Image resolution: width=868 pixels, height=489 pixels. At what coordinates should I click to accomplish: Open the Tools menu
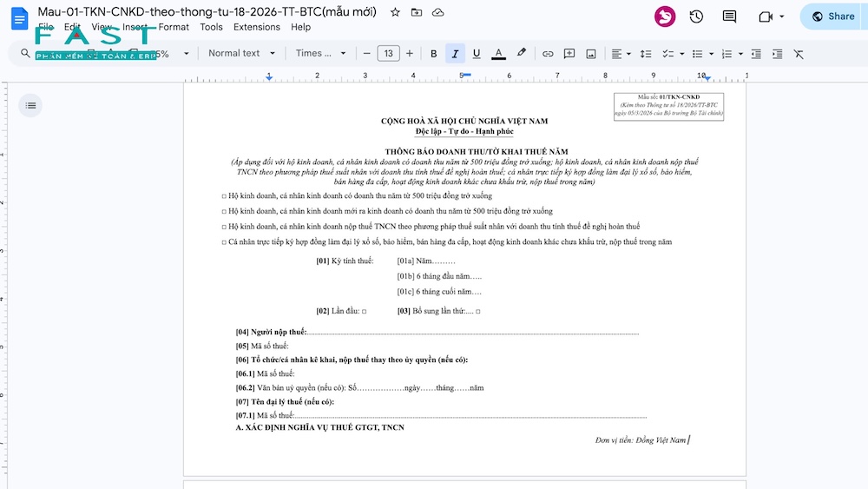211,27
